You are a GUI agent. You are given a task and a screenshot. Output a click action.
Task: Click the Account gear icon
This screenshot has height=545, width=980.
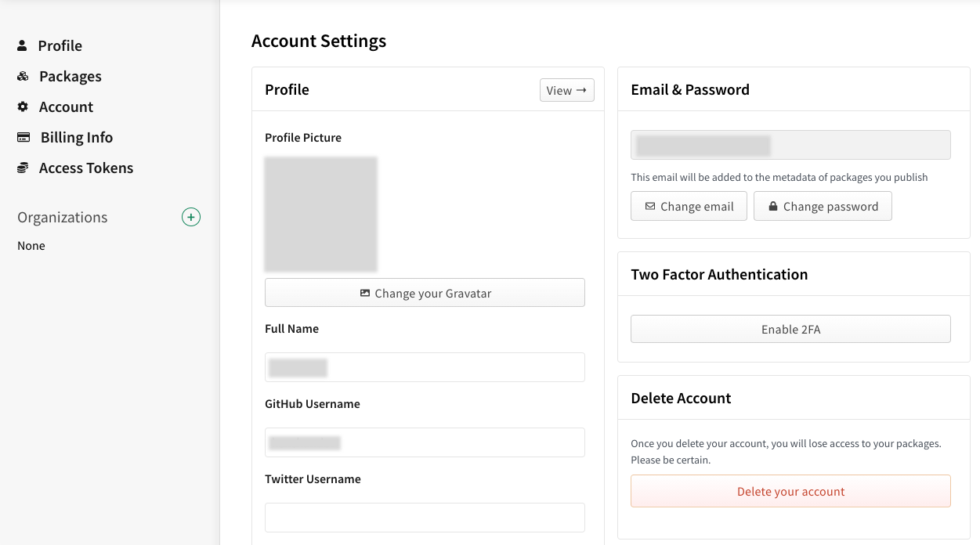click(23, 106)
